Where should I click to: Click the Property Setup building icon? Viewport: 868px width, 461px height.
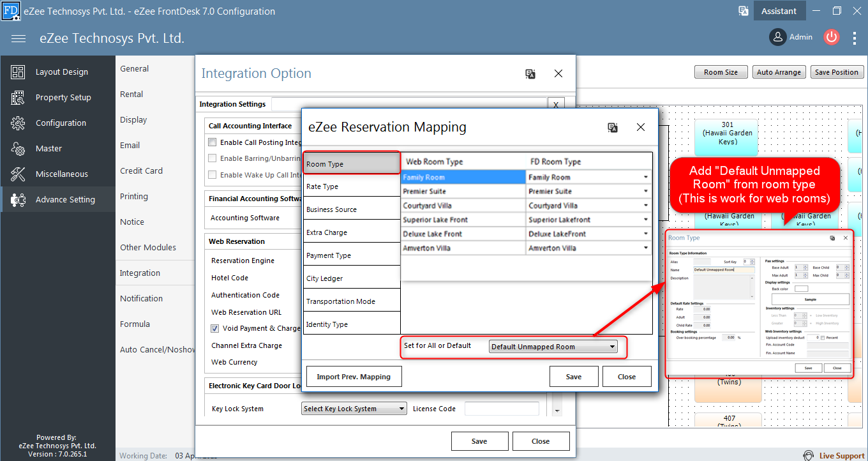tap(18, 98)
